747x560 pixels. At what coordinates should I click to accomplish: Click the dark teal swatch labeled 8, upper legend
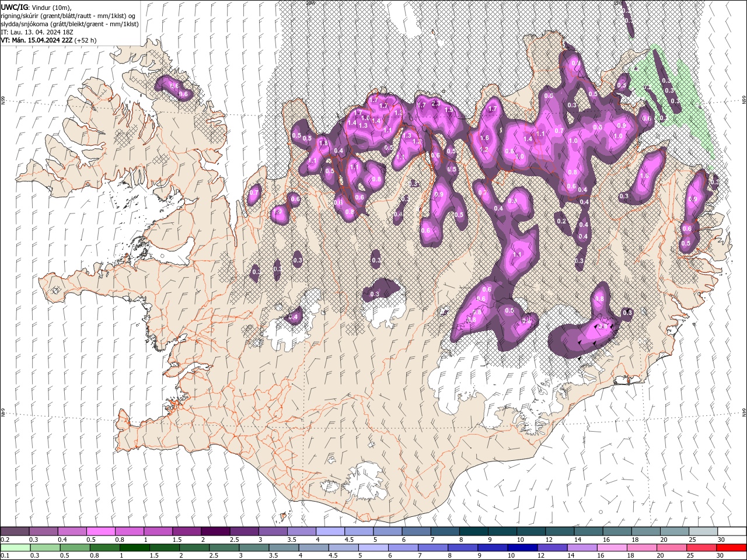(473, 531)
